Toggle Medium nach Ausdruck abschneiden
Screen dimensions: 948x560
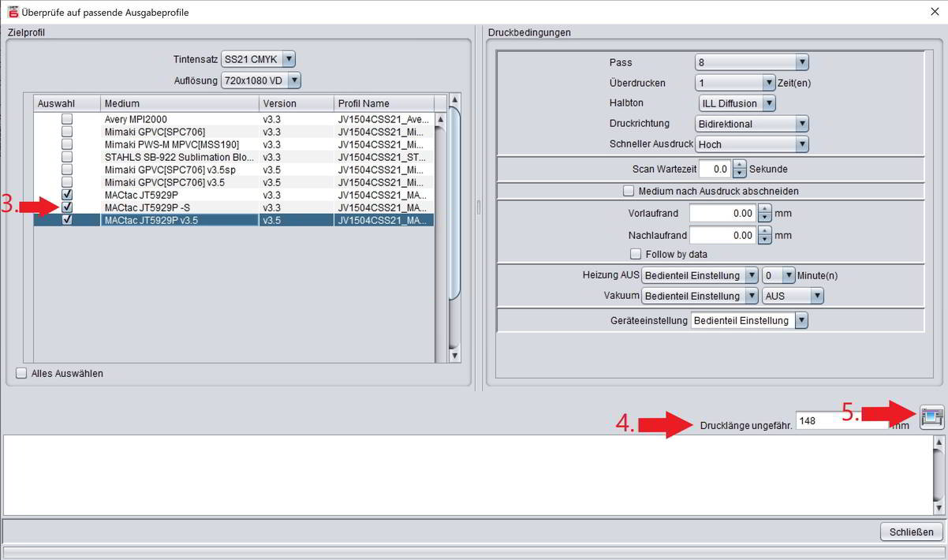[629, 191]
